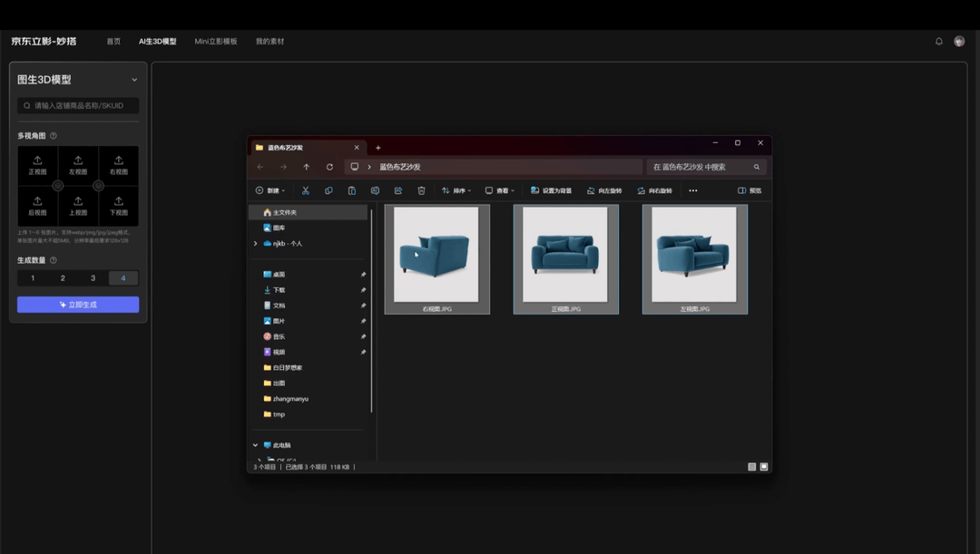Open the three-dot more options menu
The width and height of the screenshot is (980, 554).
pos(693,190)
